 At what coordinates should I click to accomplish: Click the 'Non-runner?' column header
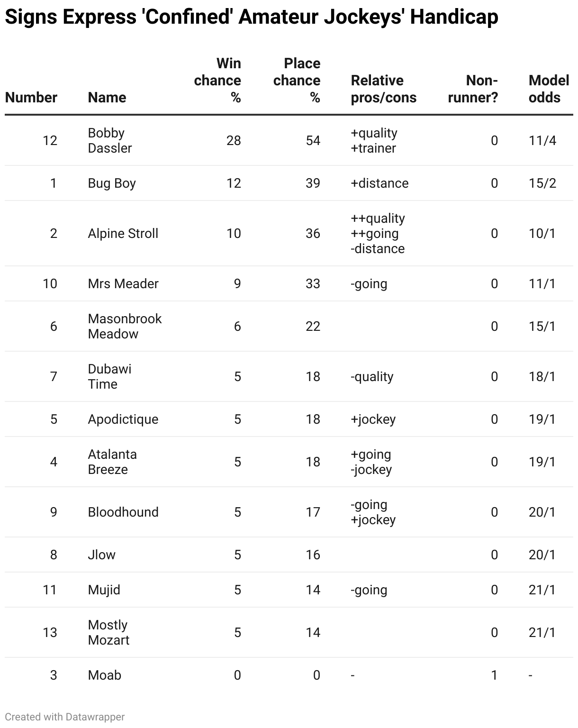click(473, 89)
